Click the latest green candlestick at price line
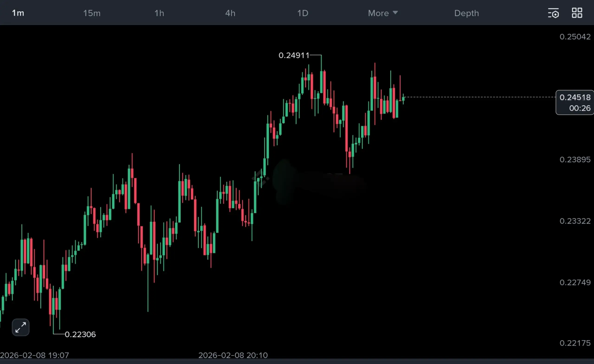 [403, 99]
